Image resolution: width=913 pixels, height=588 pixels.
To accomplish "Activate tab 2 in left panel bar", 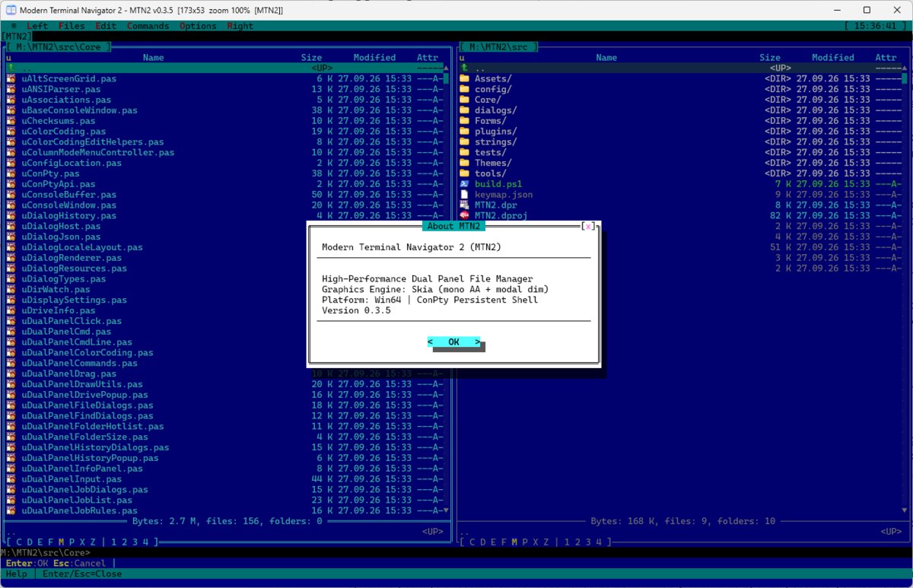I will [124, 542].
